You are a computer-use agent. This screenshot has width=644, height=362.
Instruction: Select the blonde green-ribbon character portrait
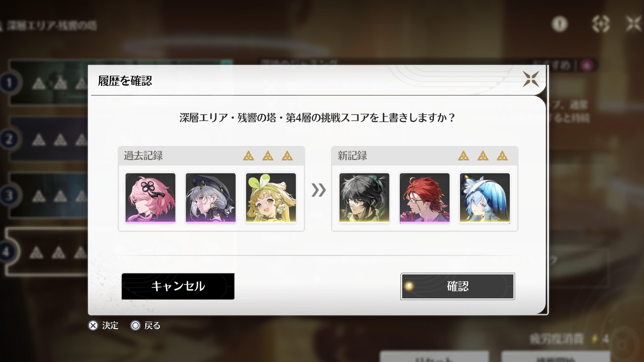[x=271, y=198]
